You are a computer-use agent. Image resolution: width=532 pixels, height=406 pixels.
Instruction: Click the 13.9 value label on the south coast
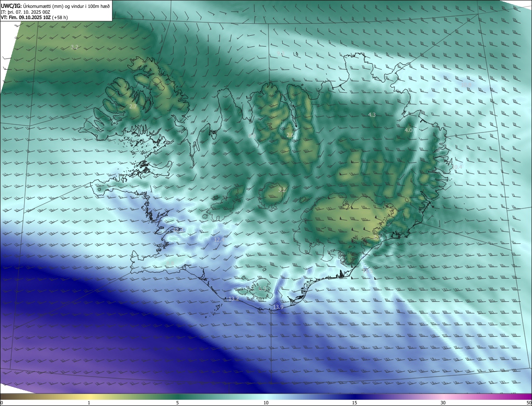click(278, 307)
